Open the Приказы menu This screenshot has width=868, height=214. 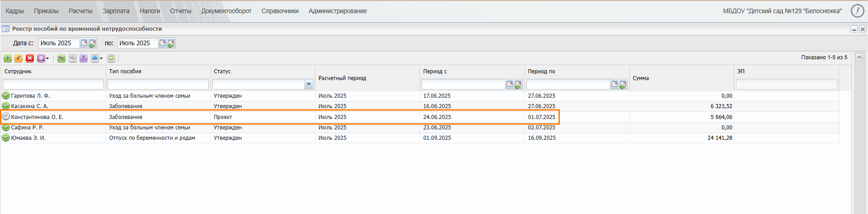(46, 11)
